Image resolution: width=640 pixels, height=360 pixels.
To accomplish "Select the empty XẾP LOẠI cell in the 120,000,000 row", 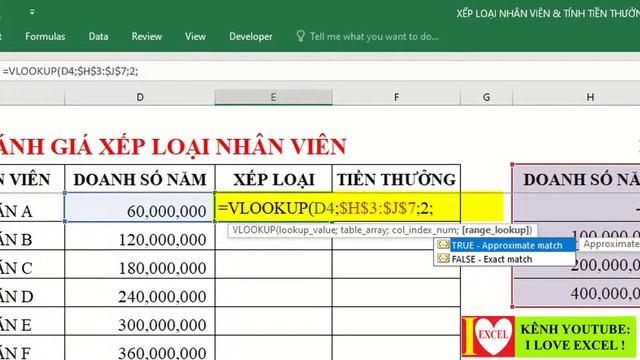I will click(x=273, y=236).
